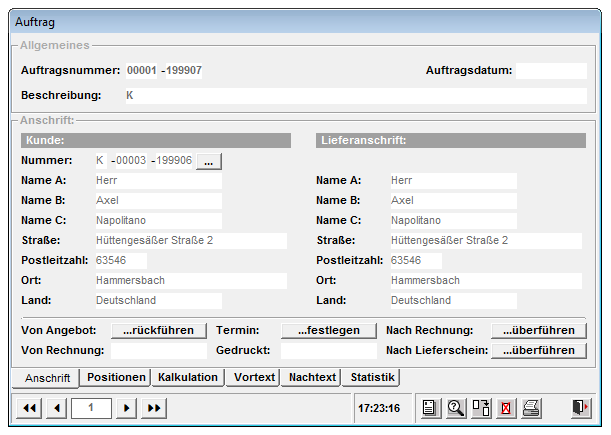The width and height of the screenshot is (611, 435).
Task: Open the Nachtext tab
Action: coord(312,377)
